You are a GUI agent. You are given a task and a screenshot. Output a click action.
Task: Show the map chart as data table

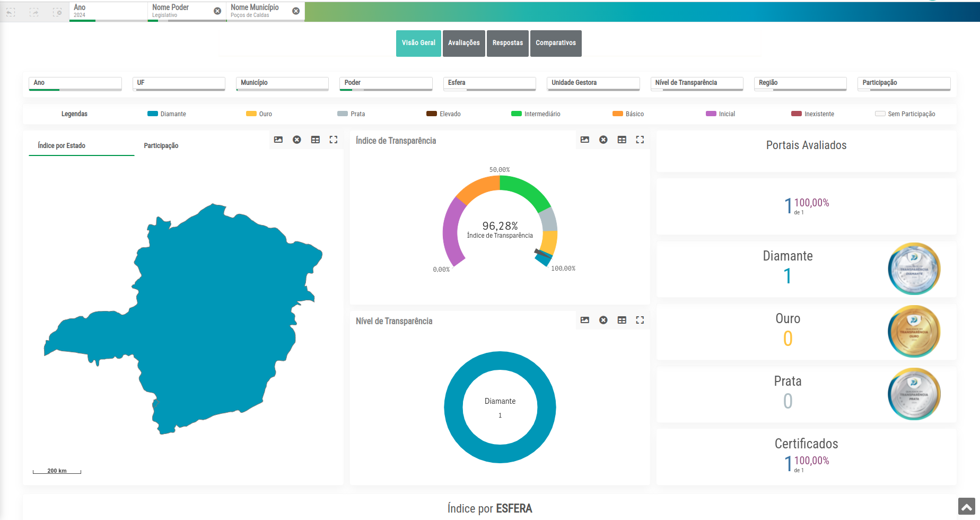(x=316, y=140)
